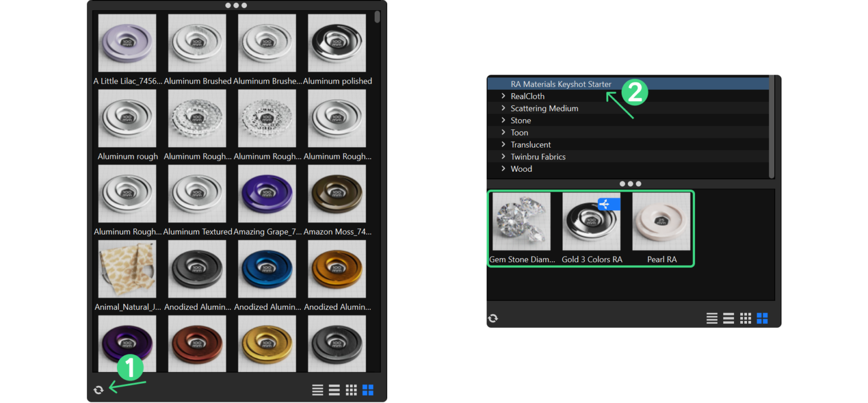Select large-thumbnail view in right panel
This screenshot has height=403, width=868.
click(762, 318)
